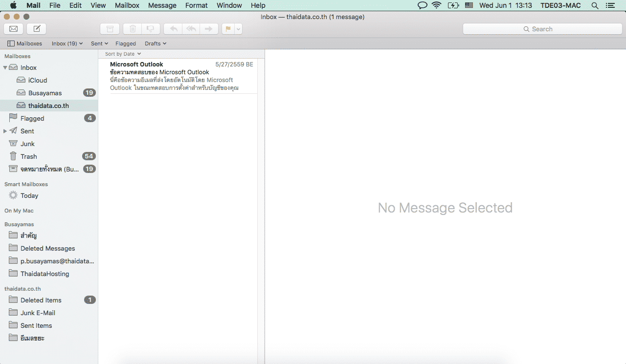The image size is (626, 364).
Task: Open the Junk E-Mail folder
Action: [49, 313]
